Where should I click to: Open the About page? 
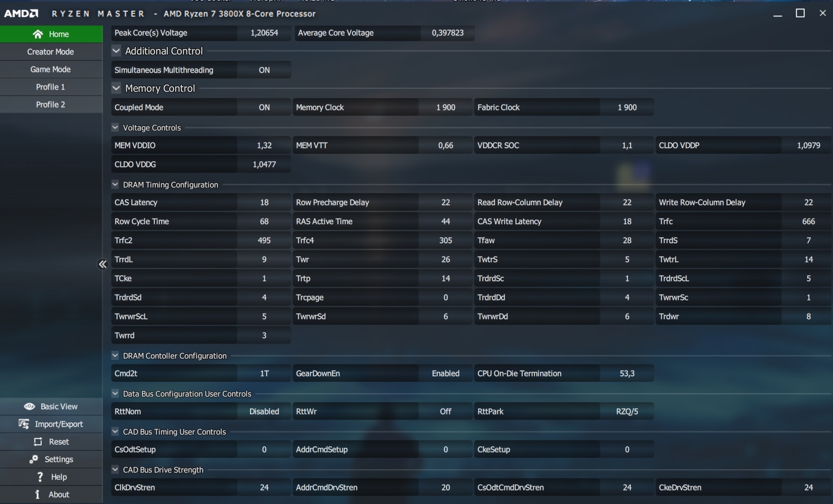pyautogui.click(x=51, y=494)
